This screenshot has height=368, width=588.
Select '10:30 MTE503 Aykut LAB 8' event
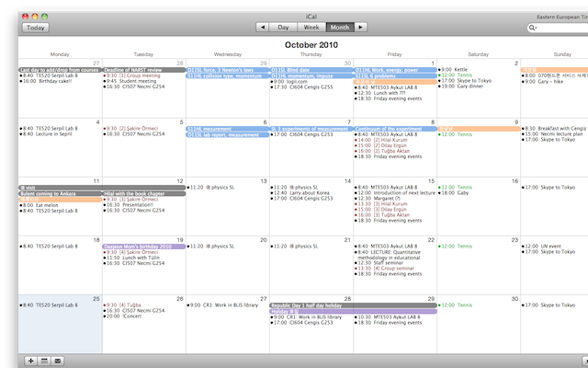point(388,316)
